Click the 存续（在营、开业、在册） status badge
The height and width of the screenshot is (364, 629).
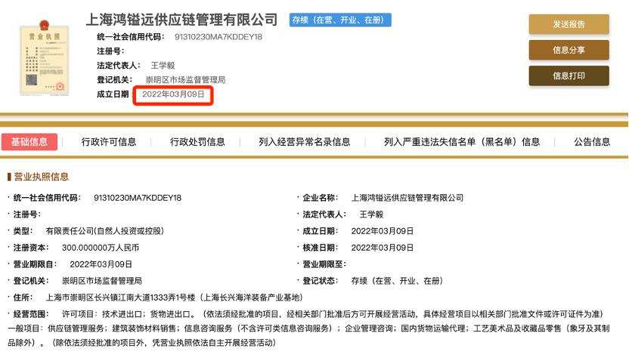(x=340, y=20)
